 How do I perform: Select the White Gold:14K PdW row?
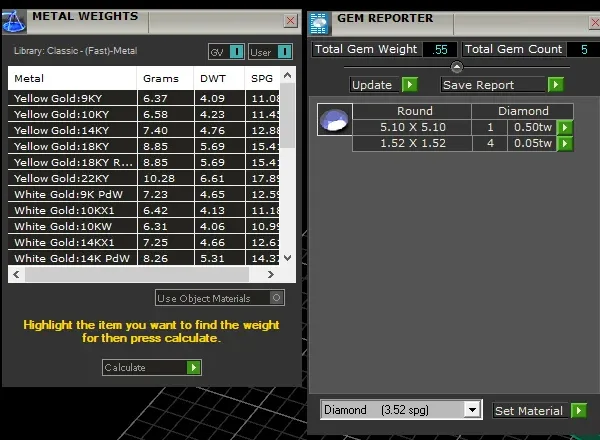tap(143, 258)
